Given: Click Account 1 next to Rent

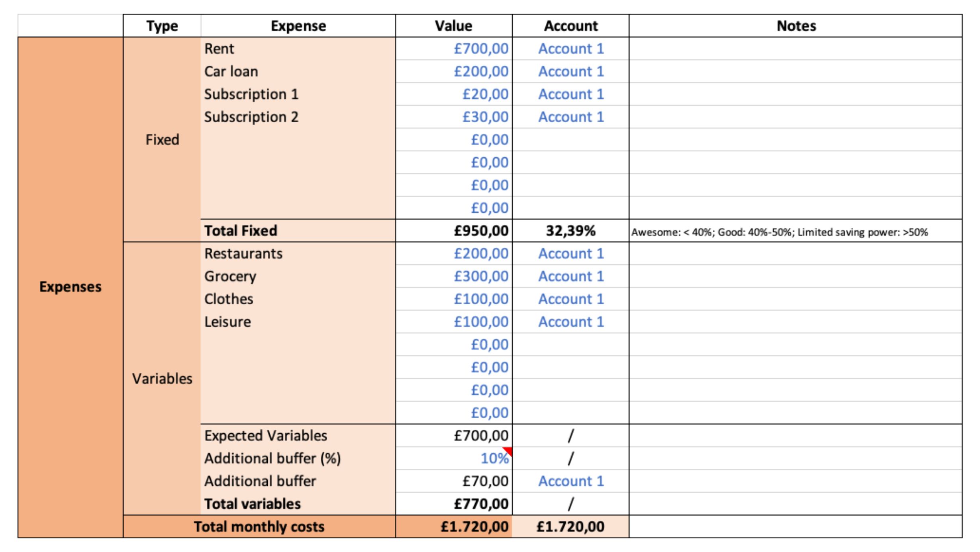Looking at the screenshot, I should pos(570,49).
